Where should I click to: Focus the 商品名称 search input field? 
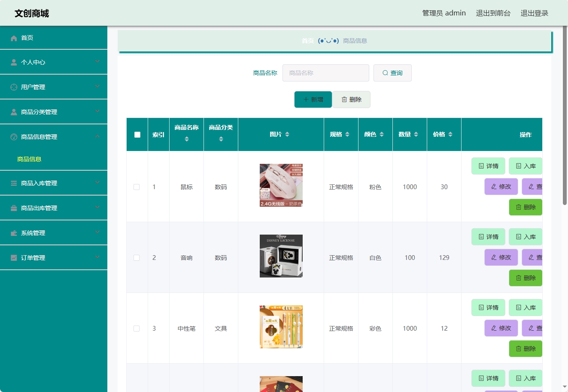[325, 73]
